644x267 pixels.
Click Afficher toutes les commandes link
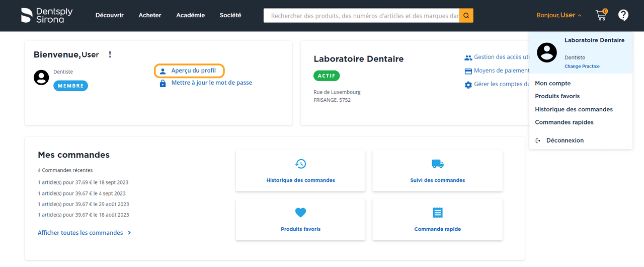pyautogui.click(x=80, y=233)
